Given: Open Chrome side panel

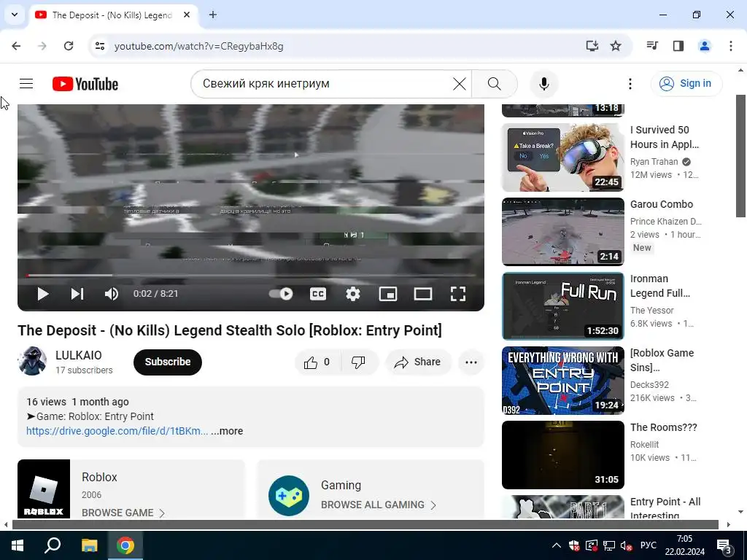Looking at the screenshot, I should click(x=678, y=46).
